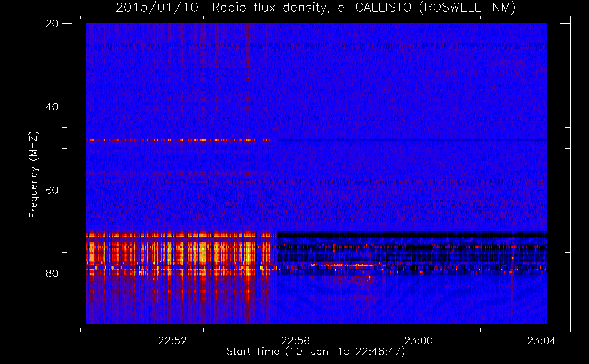The image size is (589, 364).
Task: Click the plot title "Radio flux density, e-CALLISTO (ROSWELL-NM)"
Action: point(364,7)
